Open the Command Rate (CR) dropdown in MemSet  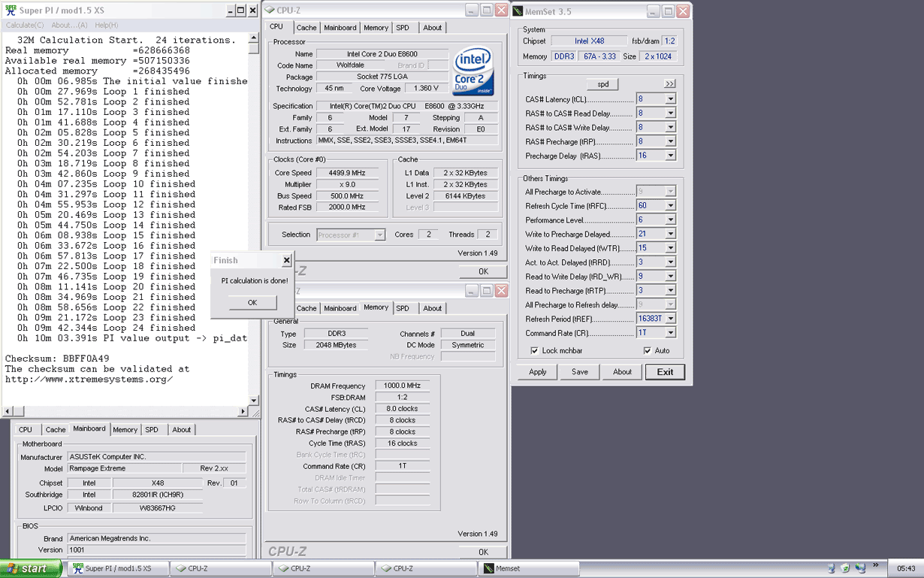(670, 332)
